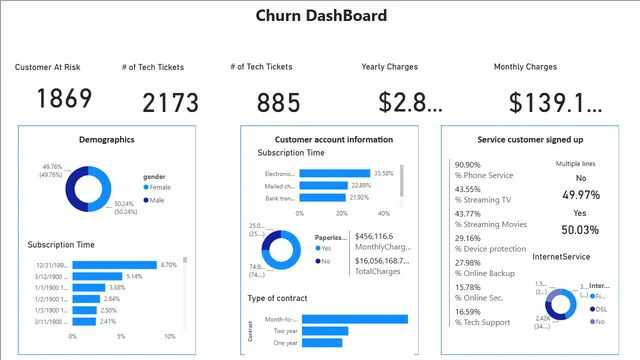Click the InternetService donut chart
This screenshot has height=360, width=640.
561,304
